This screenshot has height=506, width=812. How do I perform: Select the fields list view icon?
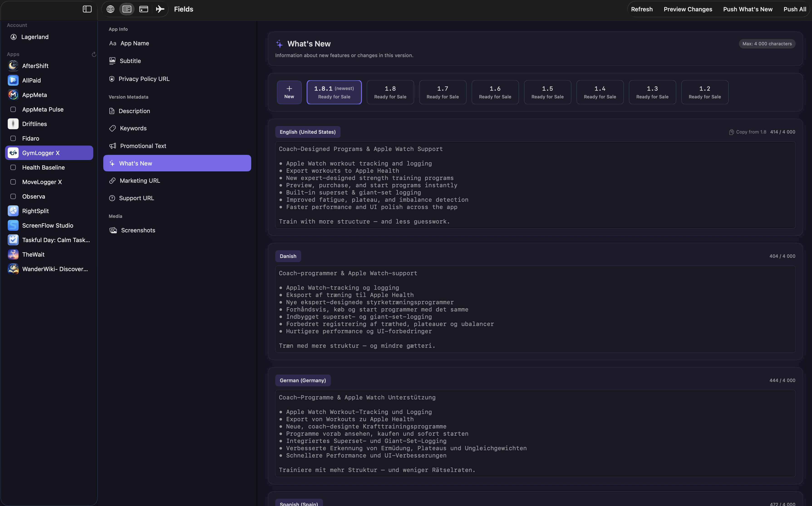(x=127, y=9)
